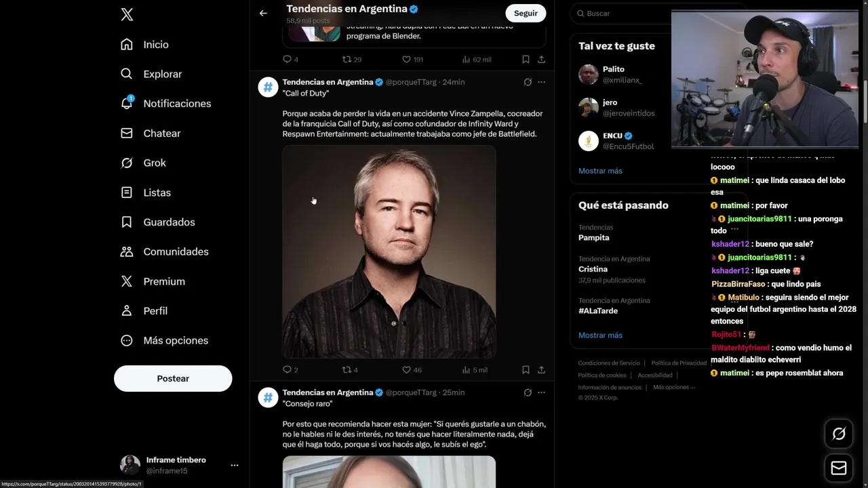868x488 pixels.
Task: Click the X logo icon
Action: coord(127,14)
